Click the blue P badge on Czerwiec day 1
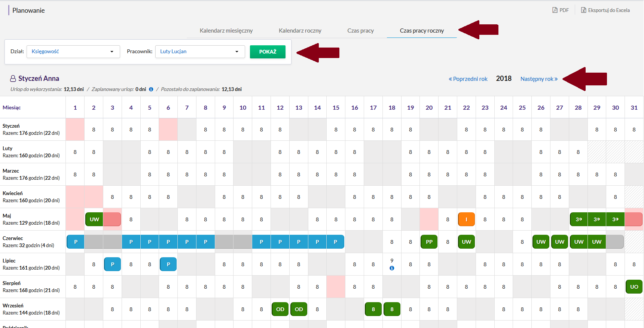This screenshot has width=644, height=328. (76, 242)
